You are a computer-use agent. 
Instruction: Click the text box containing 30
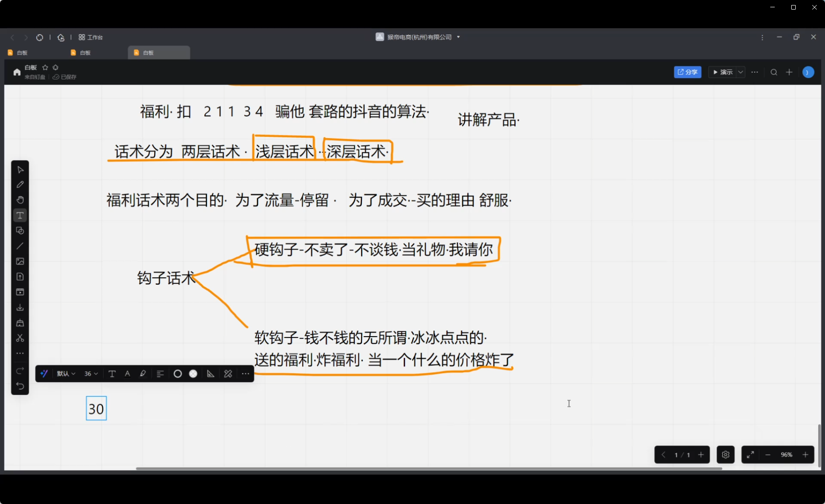(96, 409)
